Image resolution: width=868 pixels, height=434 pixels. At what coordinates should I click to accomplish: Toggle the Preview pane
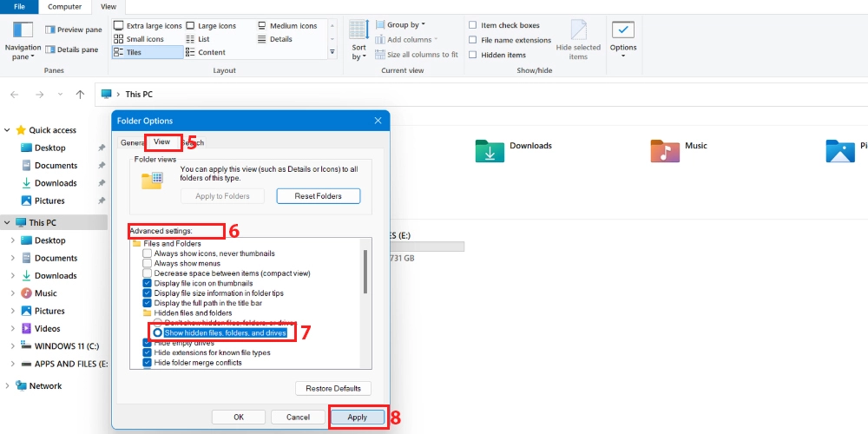point(74,30)
